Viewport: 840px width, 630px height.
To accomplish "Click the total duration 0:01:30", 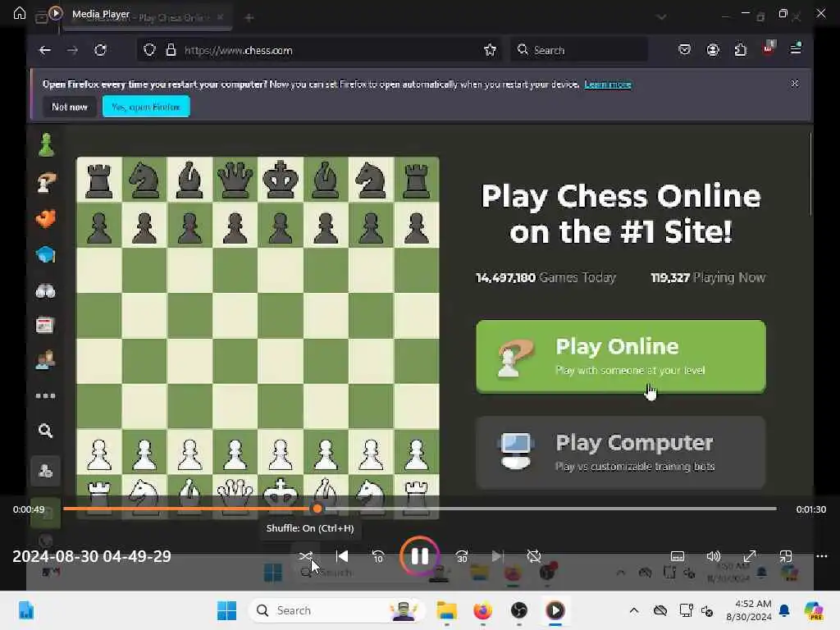I will [x=811, y=509].
